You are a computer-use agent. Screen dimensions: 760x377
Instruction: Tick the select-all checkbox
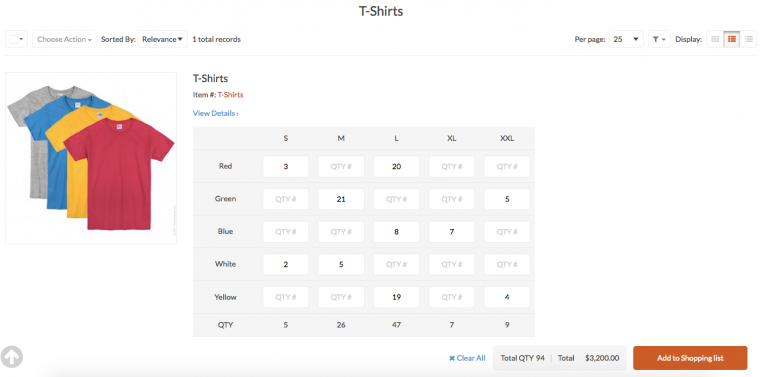pos(13,39)
